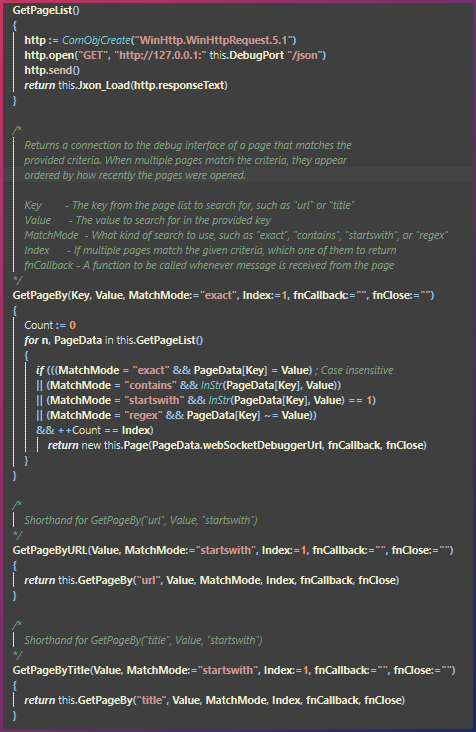476x732 pixels.
Task: Click the fnCallback comment description line
Action: [x=209, y=265]
